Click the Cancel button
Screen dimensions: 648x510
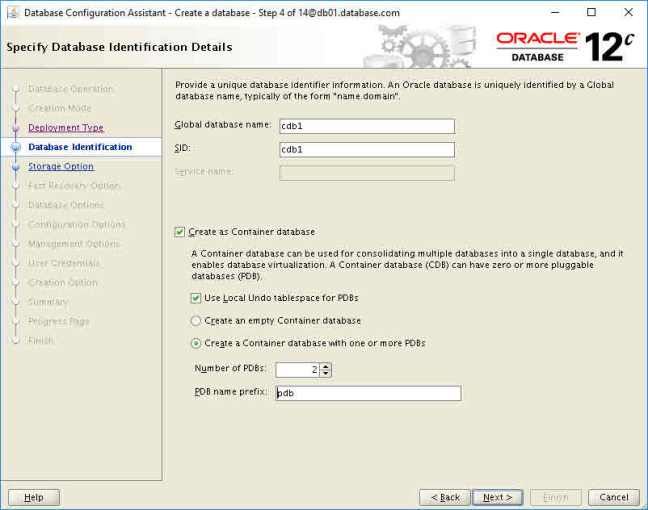[614, 497]
